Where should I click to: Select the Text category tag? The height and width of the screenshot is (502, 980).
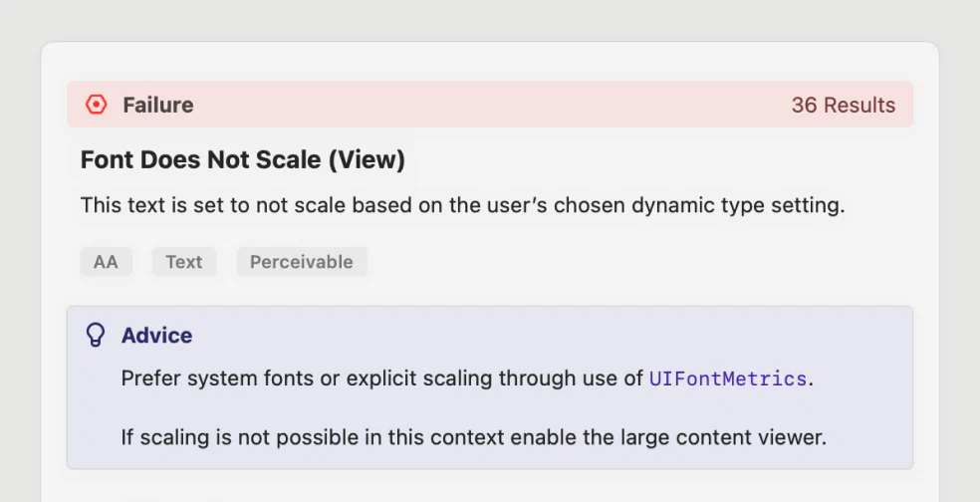[183, 262]
